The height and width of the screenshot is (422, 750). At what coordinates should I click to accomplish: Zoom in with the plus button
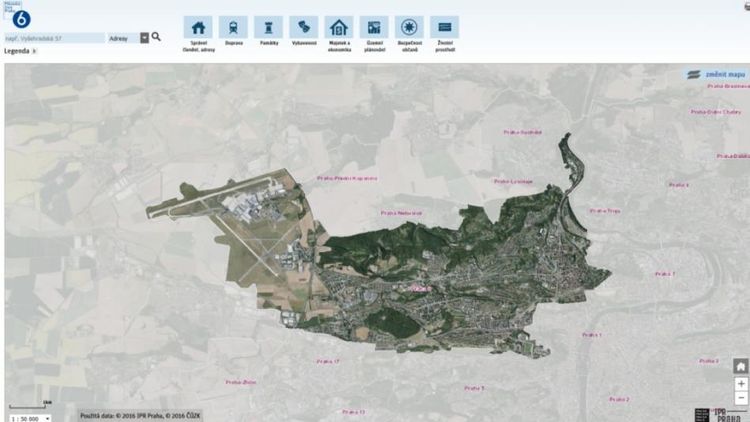pos(741,384)
